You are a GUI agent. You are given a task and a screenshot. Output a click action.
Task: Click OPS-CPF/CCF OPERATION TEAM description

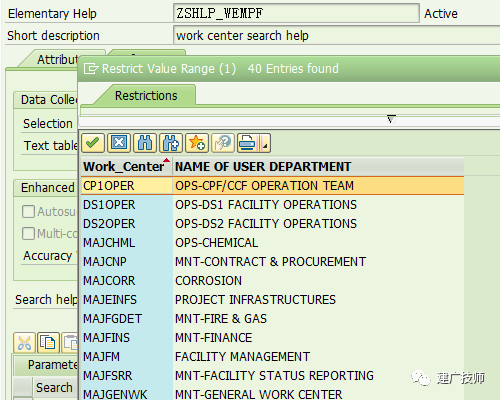(x=264, y=186)
